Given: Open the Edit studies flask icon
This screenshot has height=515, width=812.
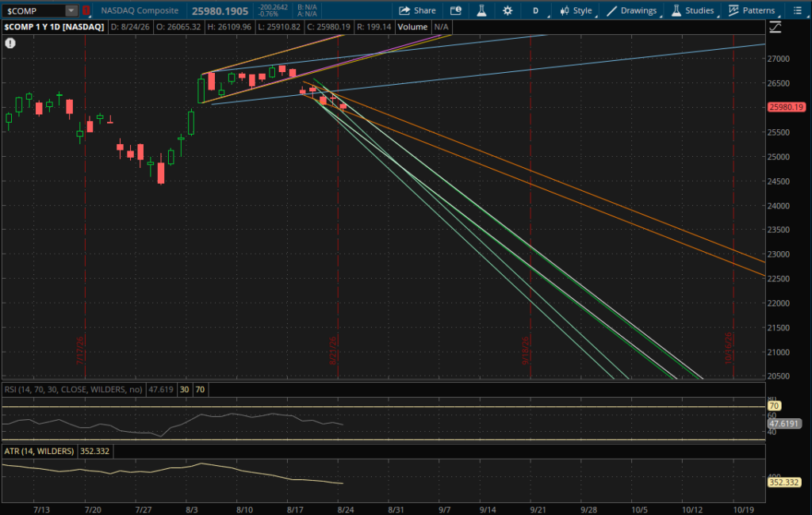Looking at the screenshot, I should click(x=481, y=10).
